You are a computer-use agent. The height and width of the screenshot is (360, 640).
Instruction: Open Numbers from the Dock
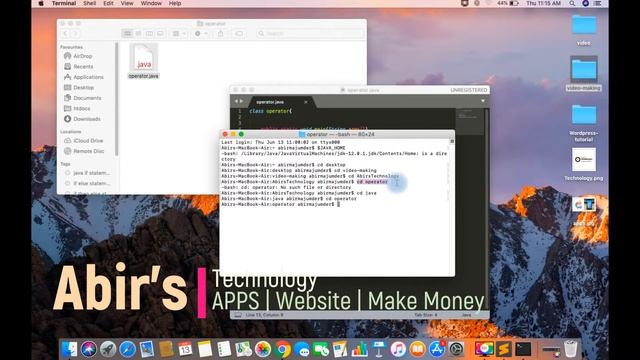(x=360, y=349)
